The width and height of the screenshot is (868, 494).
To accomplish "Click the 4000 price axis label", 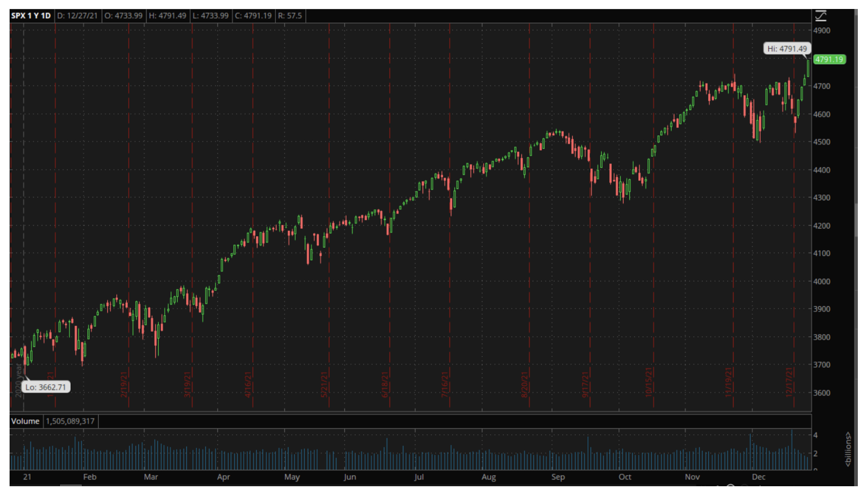I will click(x=823, y=281).
